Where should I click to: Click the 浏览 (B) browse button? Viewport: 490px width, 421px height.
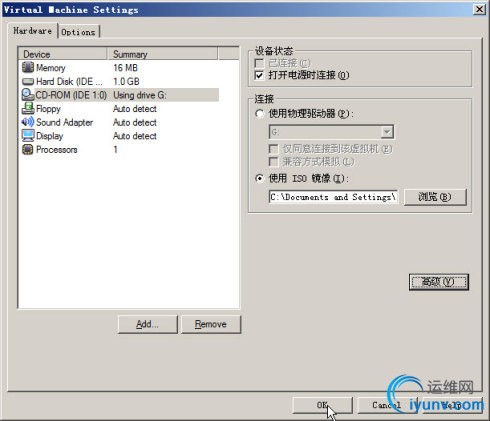click(x=435, y=197)
